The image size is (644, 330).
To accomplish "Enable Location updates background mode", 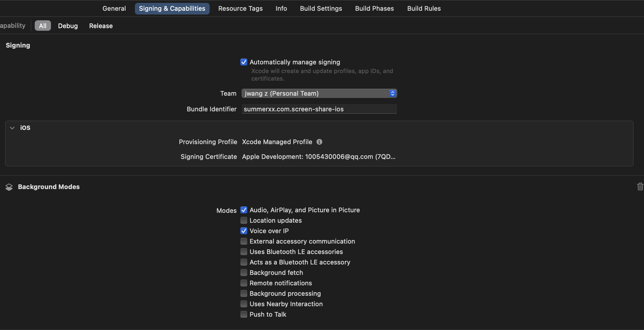I will pos(244,220).
